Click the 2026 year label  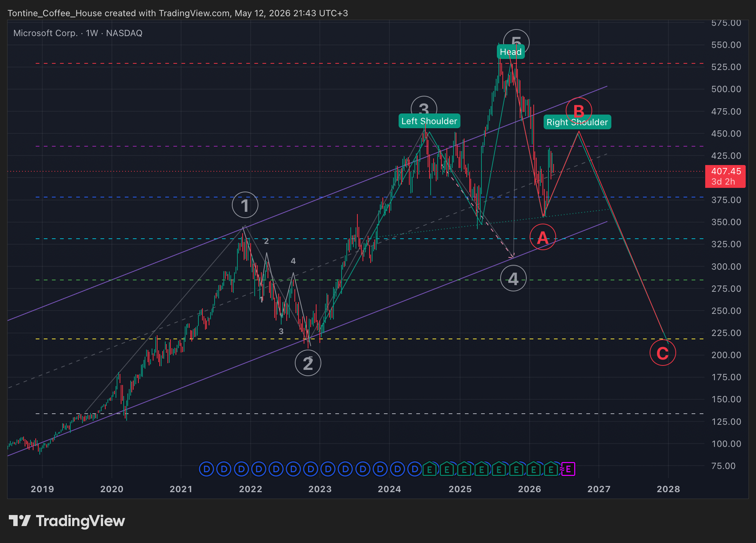[530, 489]
